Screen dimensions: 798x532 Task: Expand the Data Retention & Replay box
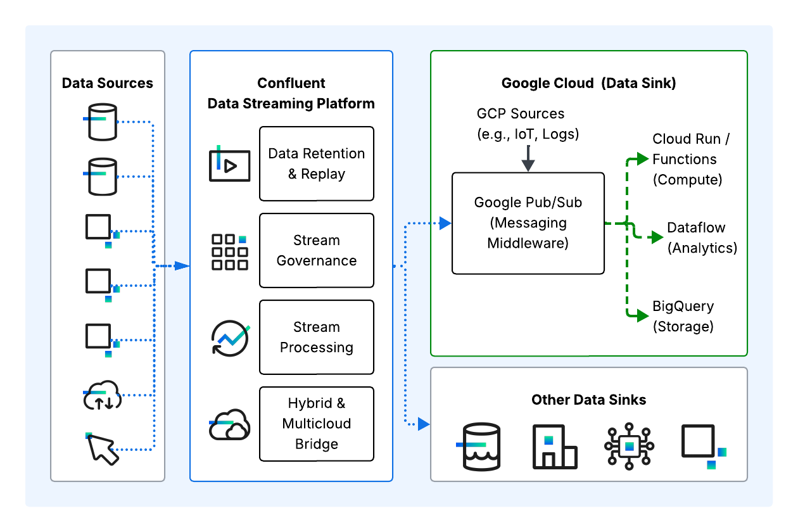point(317,163)
